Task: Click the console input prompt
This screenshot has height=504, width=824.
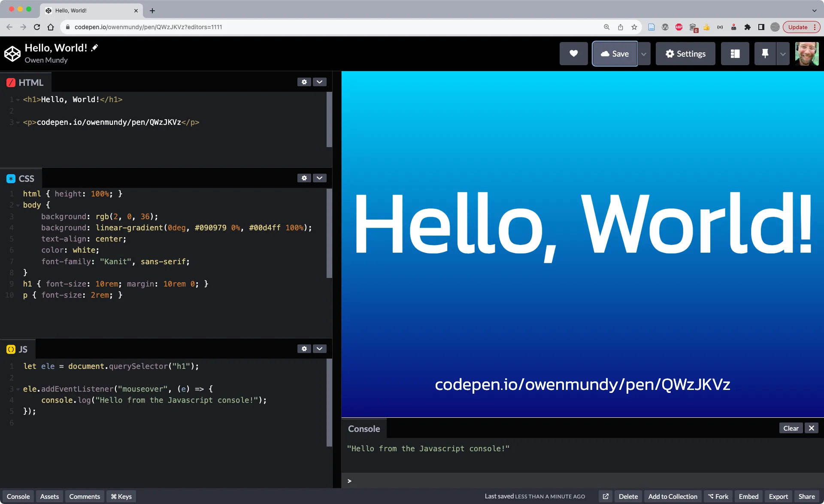Action: 386,480
